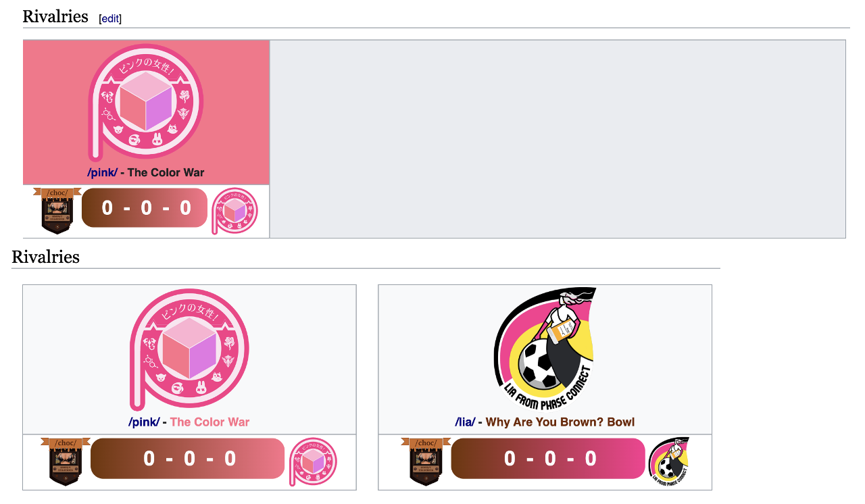Click /choc/ badge in the /lia/ rivalry card

[x=426, y=462]
